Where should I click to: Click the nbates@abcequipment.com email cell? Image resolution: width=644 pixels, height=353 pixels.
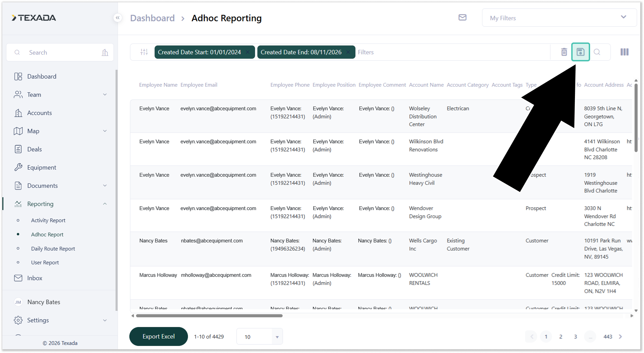tap(212, 241)
